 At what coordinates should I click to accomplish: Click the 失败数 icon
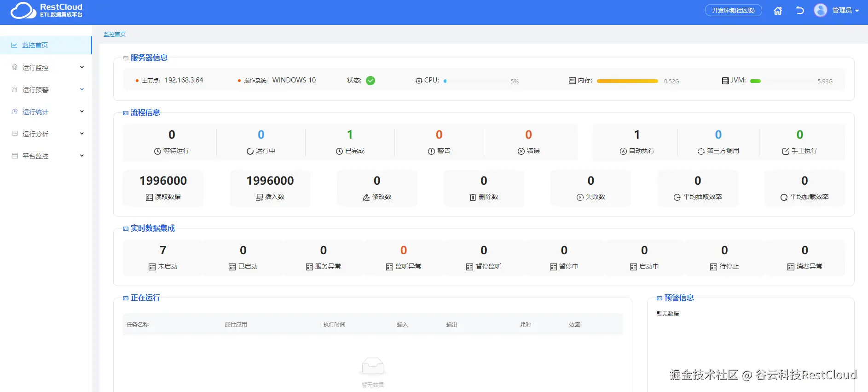(x=580, y=197)
